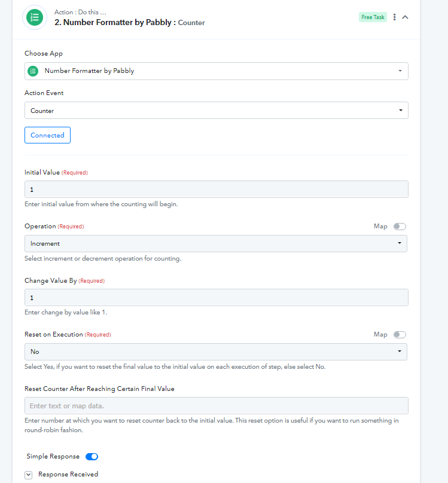Viewport: 448px width, 483px height.
Task: Disable the Simple Response toggle
Action: click(x=92, y=457)
